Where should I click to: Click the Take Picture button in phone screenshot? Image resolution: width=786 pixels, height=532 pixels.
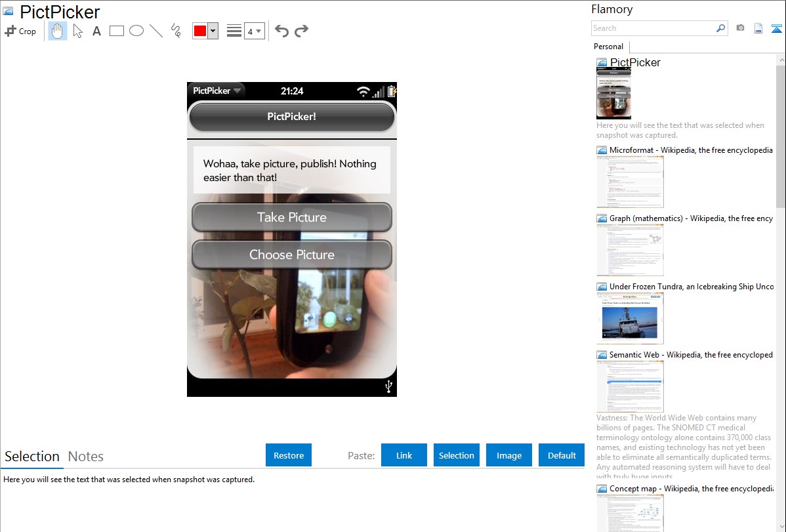pyautogui.click(x=292, y=217)
